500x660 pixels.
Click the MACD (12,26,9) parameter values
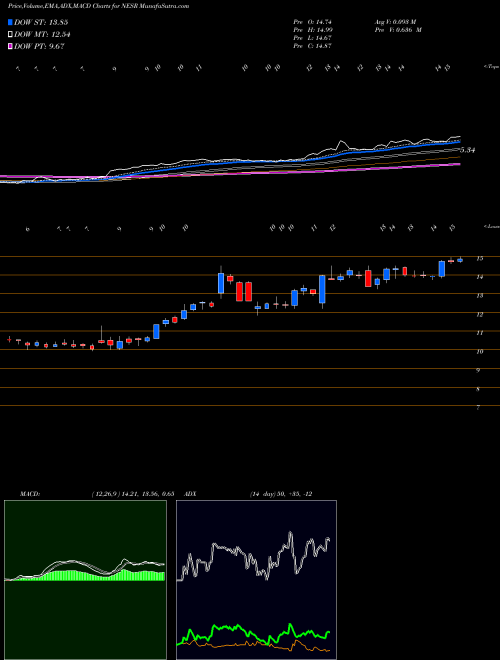pyautogui.click(x=133, y=494)
